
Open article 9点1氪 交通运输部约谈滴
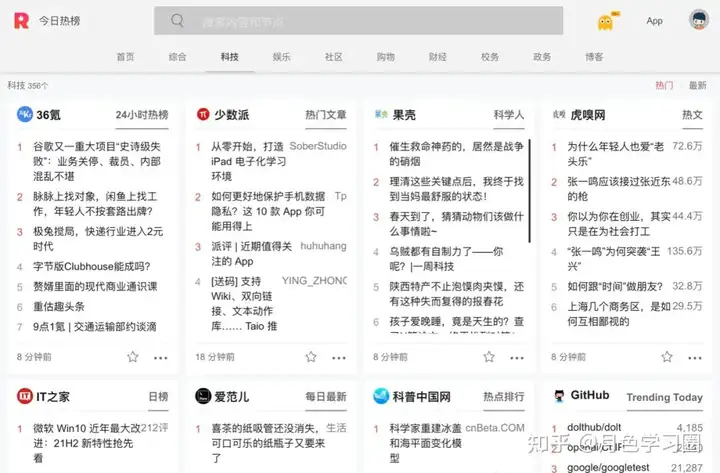coord(95,327)
